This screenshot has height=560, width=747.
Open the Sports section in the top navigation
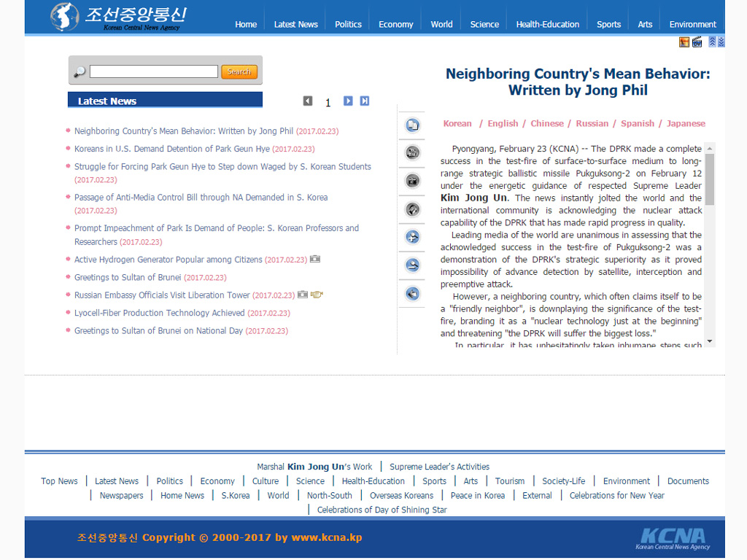[x=609, y=24]
